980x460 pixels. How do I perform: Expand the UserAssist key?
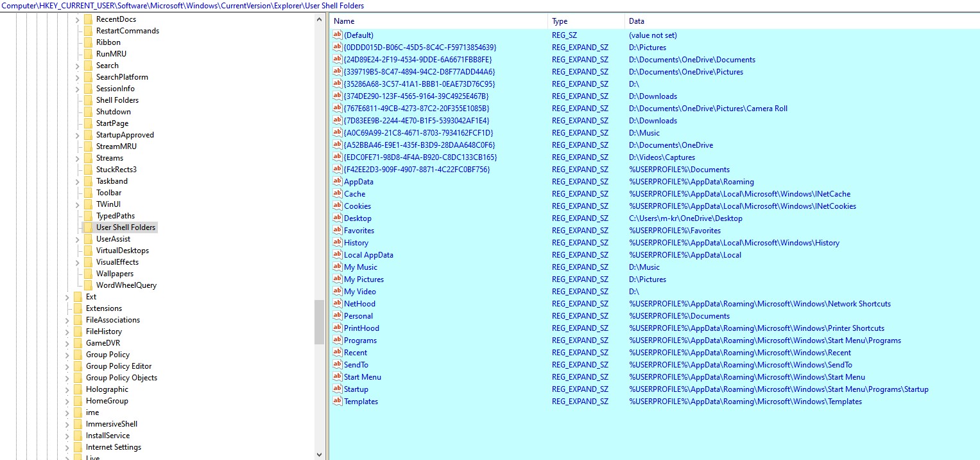77,239
